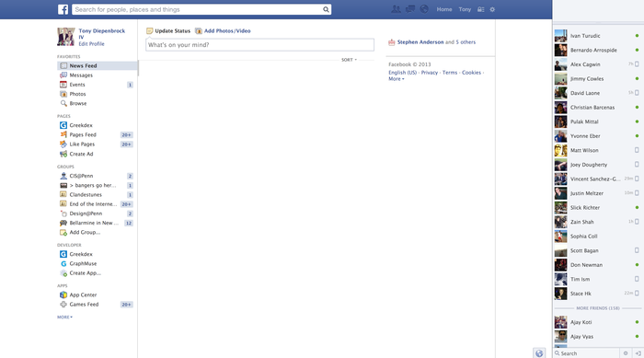Screen dimensions: 644x358
Task: Open chat with Ajay Koti
Action: tap(598, 322)
